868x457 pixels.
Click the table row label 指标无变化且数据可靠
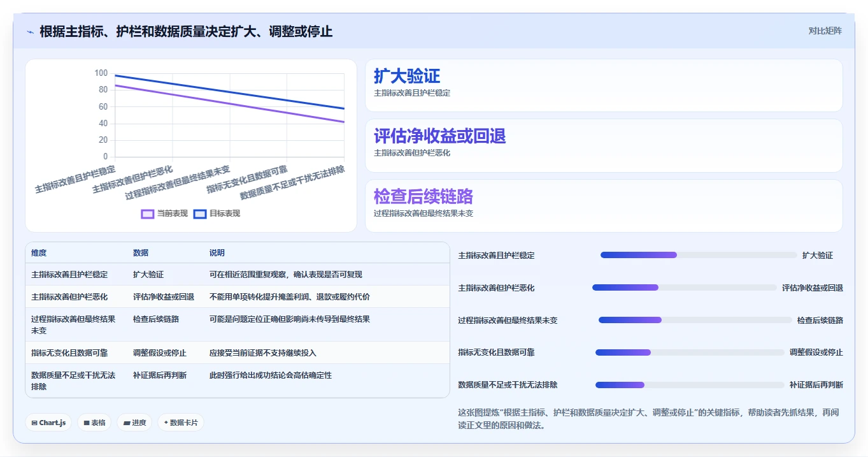point(69,353)
